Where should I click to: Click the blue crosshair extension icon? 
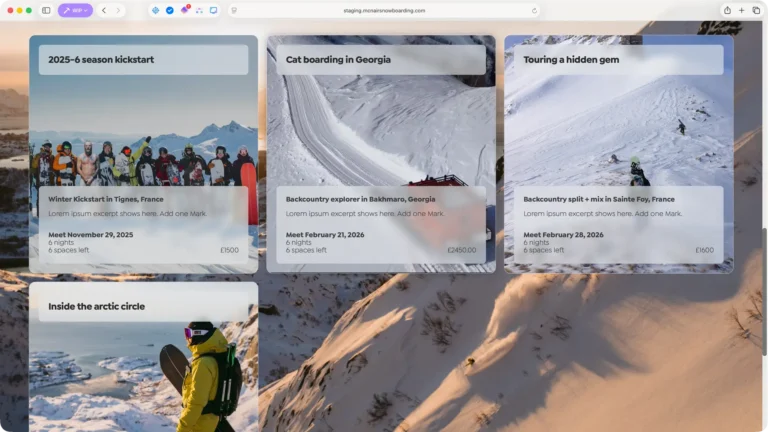point(155,10)
